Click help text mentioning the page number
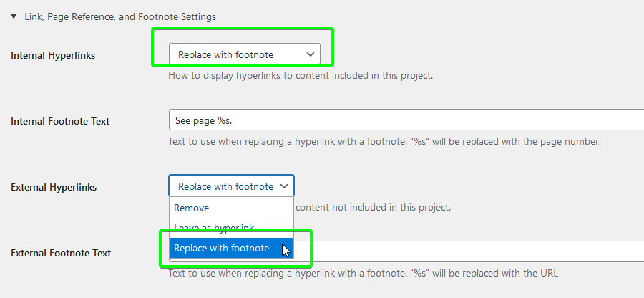The width and height of the screenshot is (644, 298). [385, 142]
